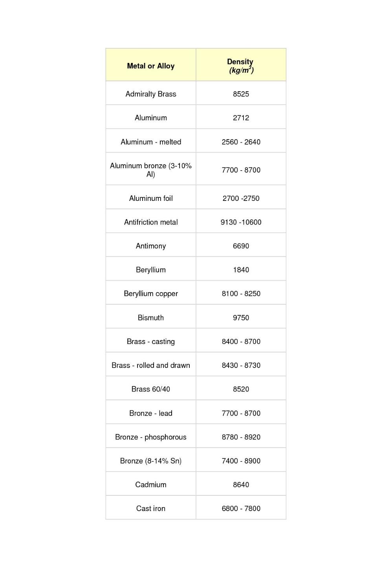This screenshot has width=392, height=572.
Task: Select the 'Admiralty Brass' cell
Action: pos(151,94)
